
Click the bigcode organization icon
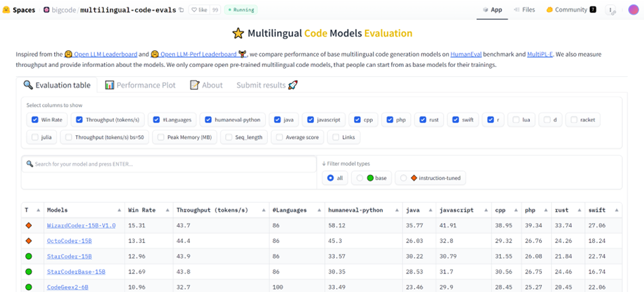point(46,10)
